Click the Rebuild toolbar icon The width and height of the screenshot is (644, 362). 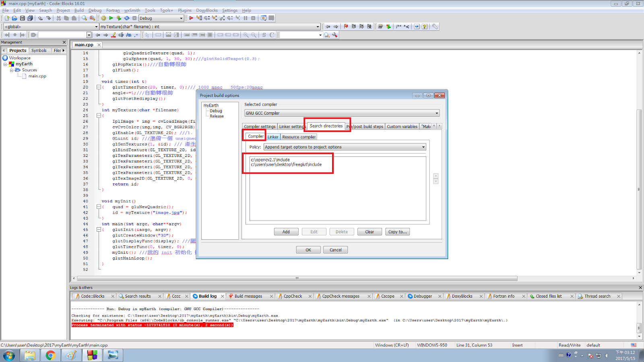coord(127,18)
